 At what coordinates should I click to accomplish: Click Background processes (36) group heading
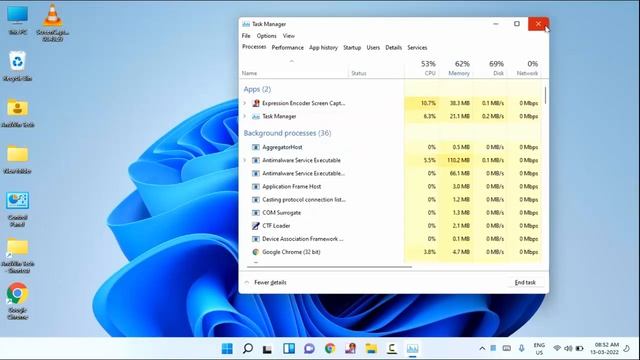pos(287,133)
